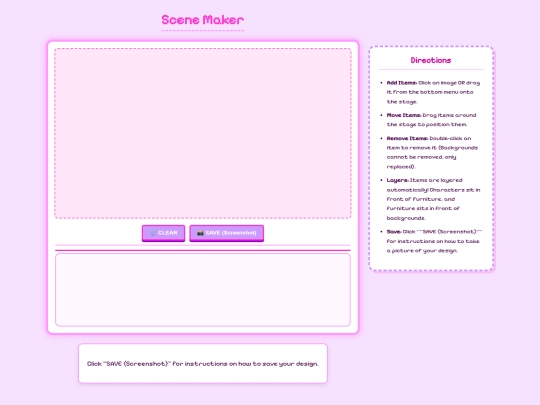The height and width of the screenshot is (405, 540).
Task: Click the Layers instruction text
Action: (x=433, y=199)
